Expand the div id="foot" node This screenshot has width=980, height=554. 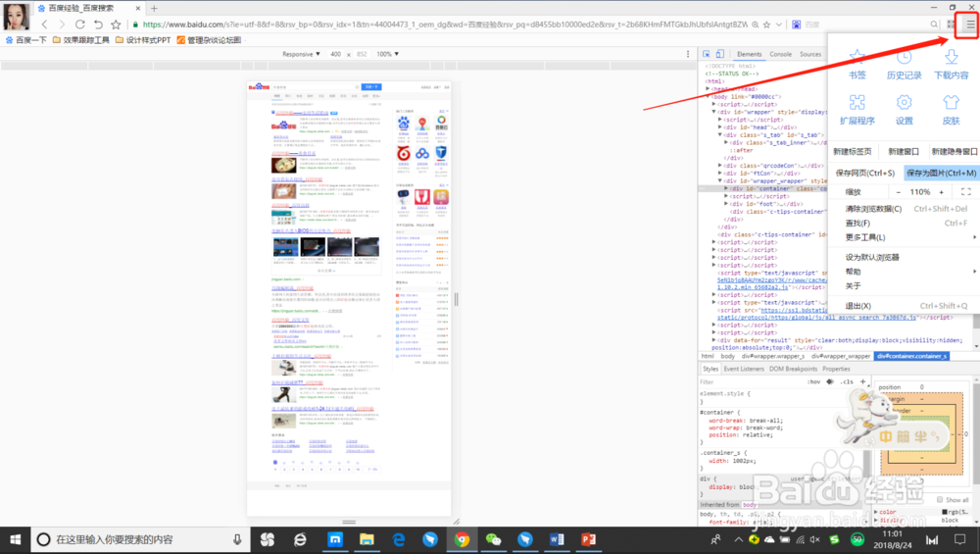pyautogui.click(x=725, y=204)
